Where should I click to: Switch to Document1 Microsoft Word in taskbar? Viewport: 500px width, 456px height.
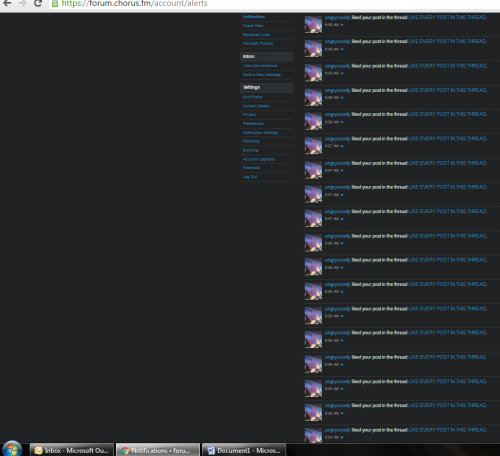(244, 450)
